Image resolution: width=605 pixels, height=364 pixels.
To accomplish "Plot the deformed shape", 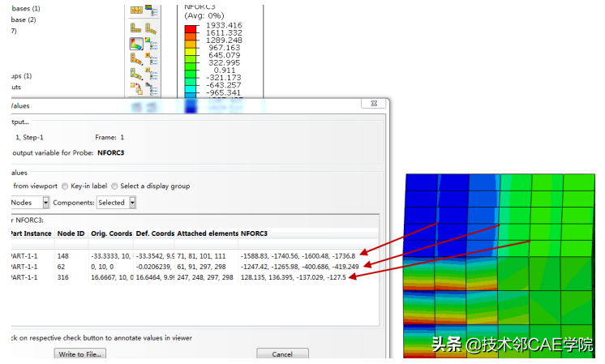I will pyautogui.click(x=151, y=28).
